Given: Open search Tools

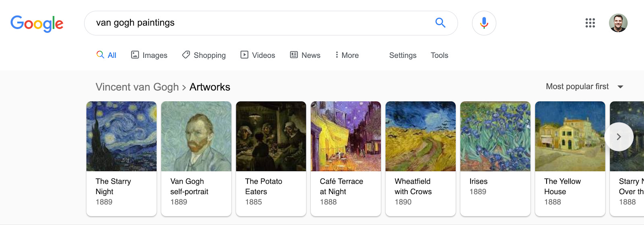Looking at the screenshot, I should pyautogui.click(x=439, y=55).
